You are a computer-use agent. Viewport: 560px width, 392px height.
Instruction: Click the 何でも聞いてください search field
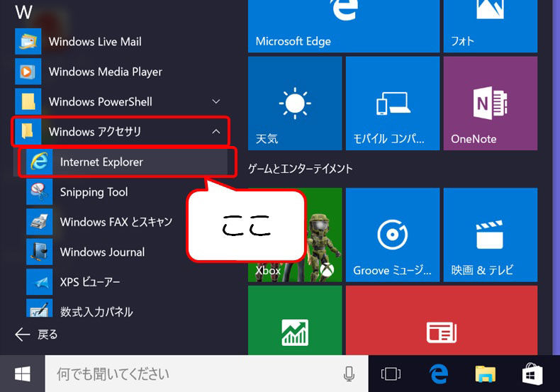pyautogui.click(x=206, y=374)
